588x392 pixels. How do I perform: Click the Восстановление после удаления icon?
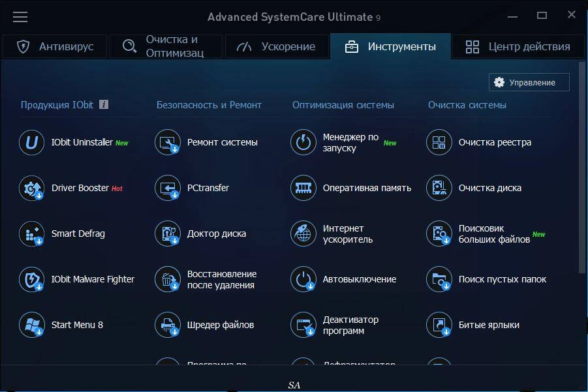point(168,279)
